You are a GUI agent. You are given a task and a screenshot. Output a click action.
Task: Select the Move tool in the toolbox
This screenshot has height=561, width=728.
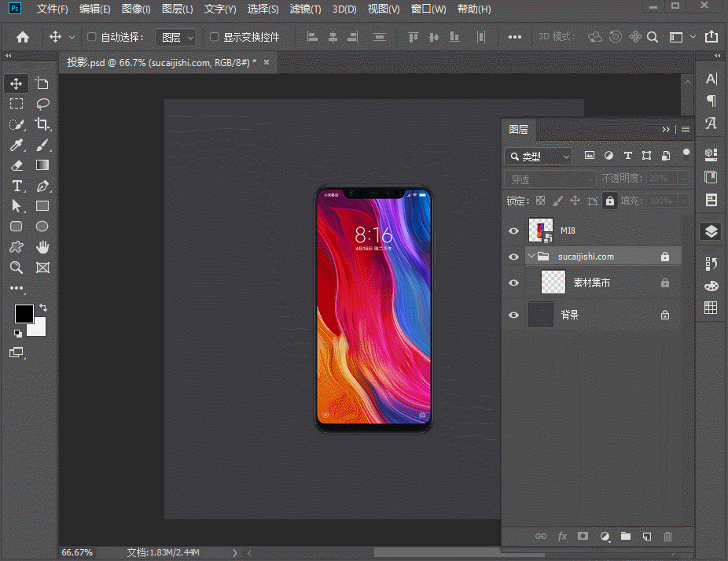[x=17, y=83]
